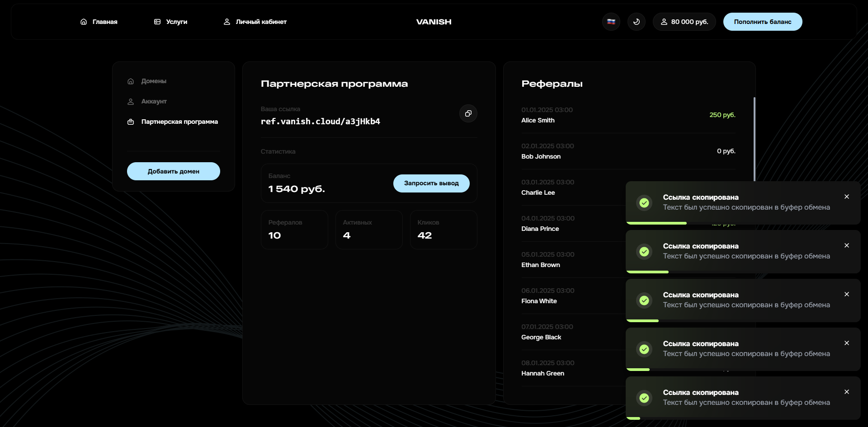Open the Услуги menu
This screenshot has width=868, height=427.
coord(176,21)
